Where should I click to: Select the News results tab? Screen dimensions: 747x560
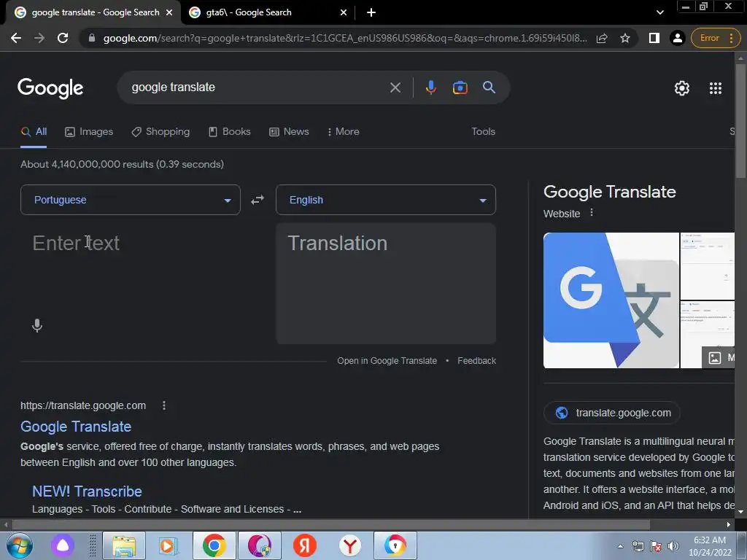tap(289, 132)
